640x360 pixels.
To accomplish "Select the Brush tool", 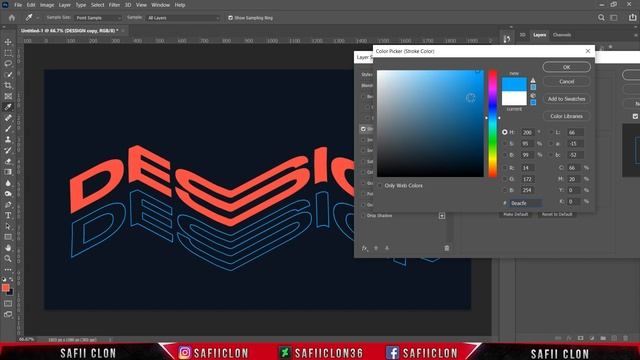I will pyautogui.click(x=8, y=129).
